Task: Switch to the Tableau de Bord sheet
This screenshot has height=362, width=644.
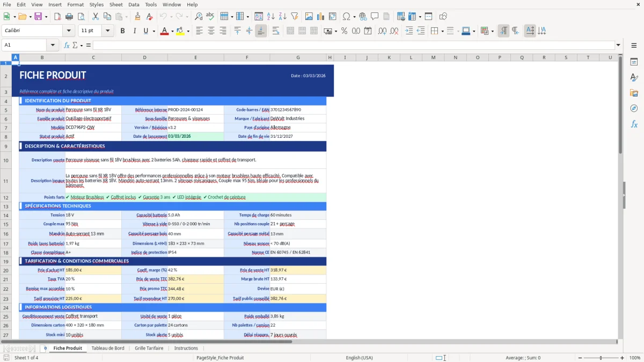Action: click(x=107, y=348)
